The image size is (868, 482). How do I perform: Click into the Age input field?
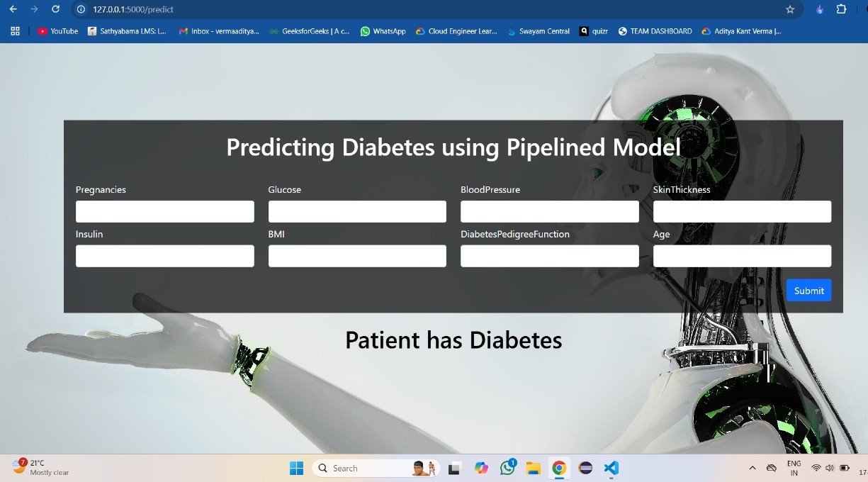[x=742, y=256]
